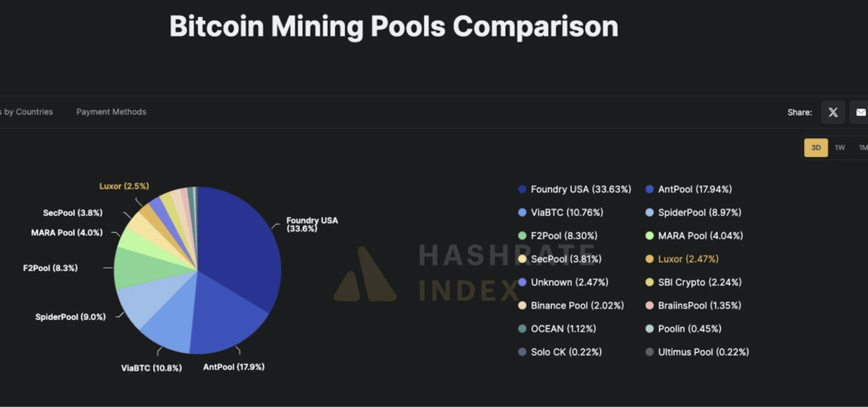
Task: Select the Foundry USA legend dot
Action: pyautogui.click(x=522, y=189)
